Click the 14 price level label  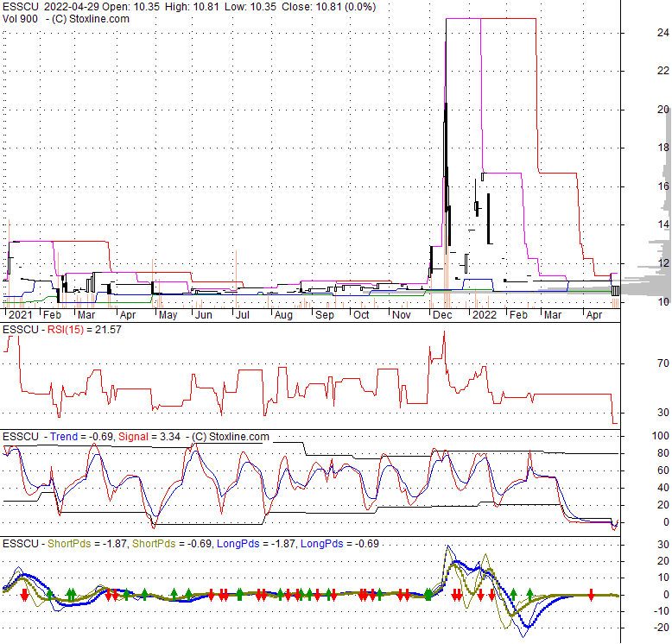click(x=663, y=224)
